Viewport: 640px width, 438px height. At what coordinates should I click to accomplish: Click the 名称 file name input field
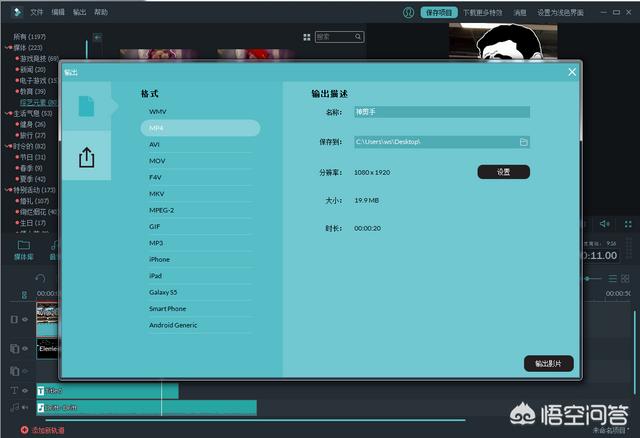click(442, 113)
